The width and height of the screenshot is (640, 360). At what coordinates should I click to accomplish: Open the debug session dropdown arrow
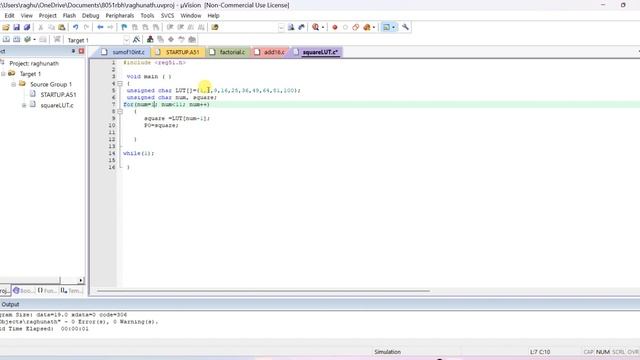click(x=323, y=27)
